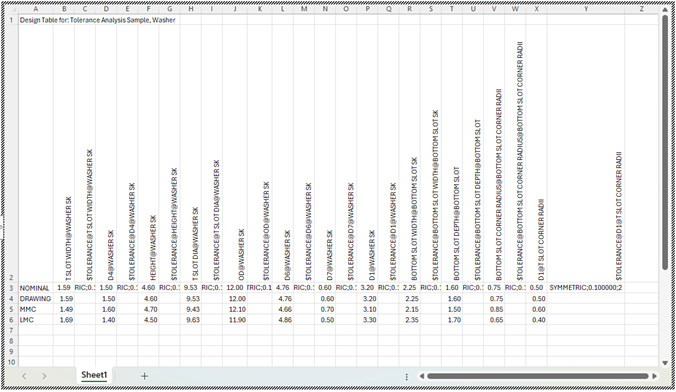Select MMC value 2.15
This screenshot has height=392, width=676.
click(x=410, y=309)
